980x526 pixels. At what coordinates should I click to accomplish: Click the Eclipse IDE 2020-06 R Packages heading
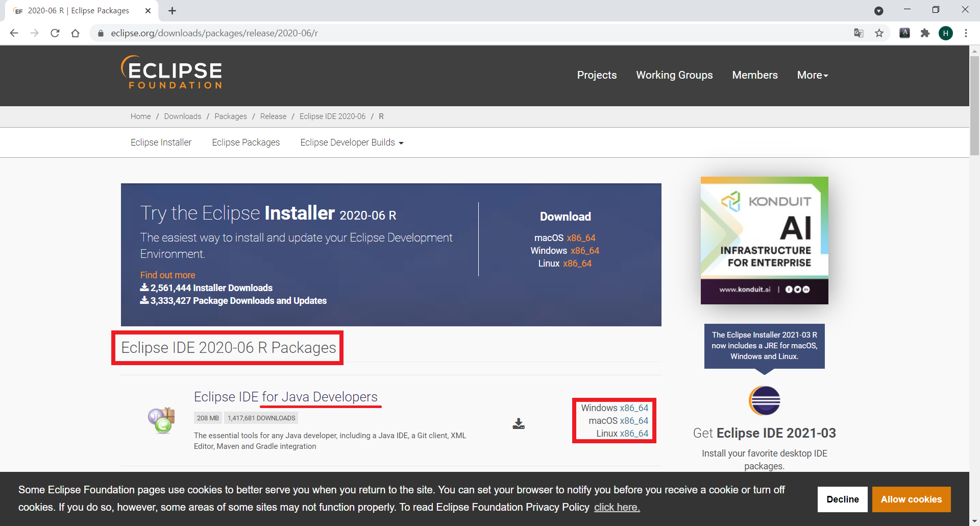228,348
